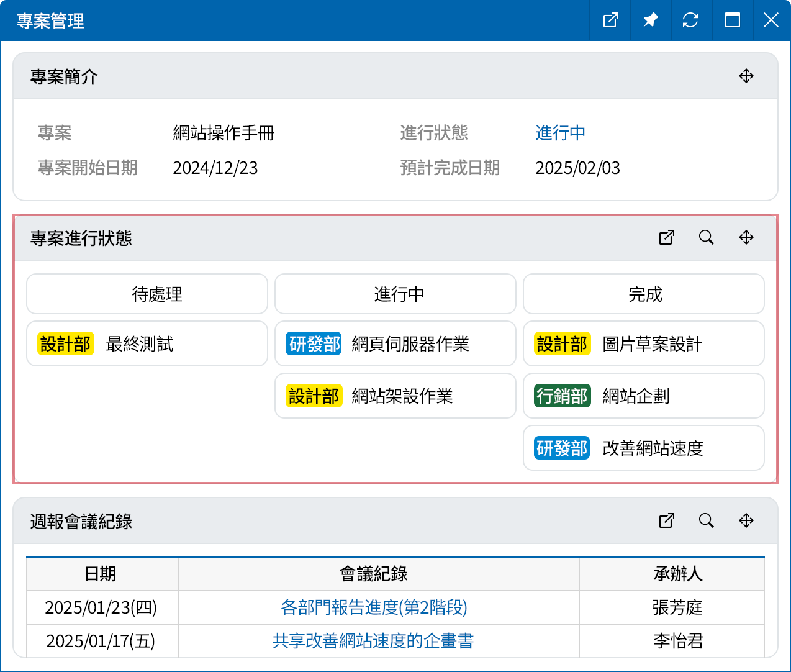Open 週報會議紀錄 panel in new window
The height and width of the screenshot is (672, 791).
click(666, 521)
